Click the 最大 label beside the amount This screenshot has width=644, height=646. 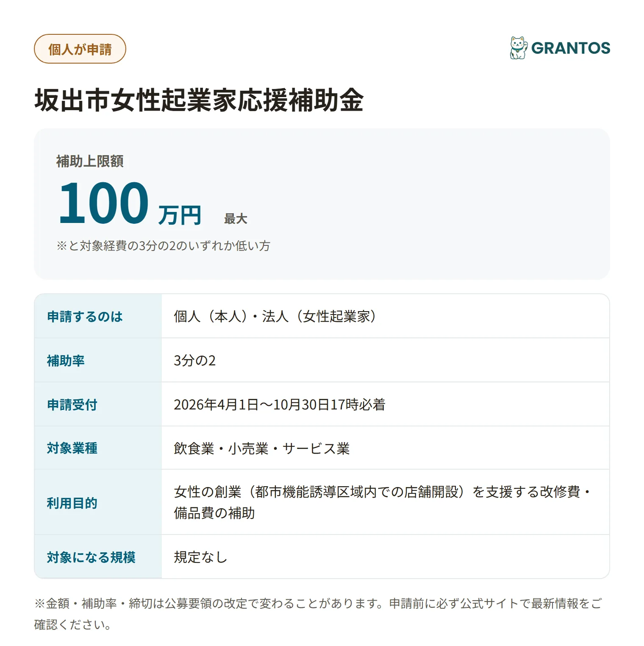(x=236, y=219)
